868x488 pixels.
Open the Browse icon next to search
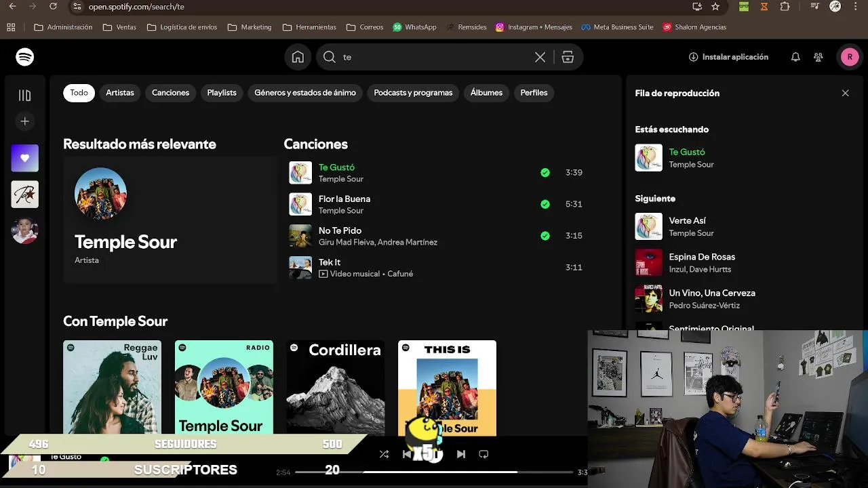568,58
